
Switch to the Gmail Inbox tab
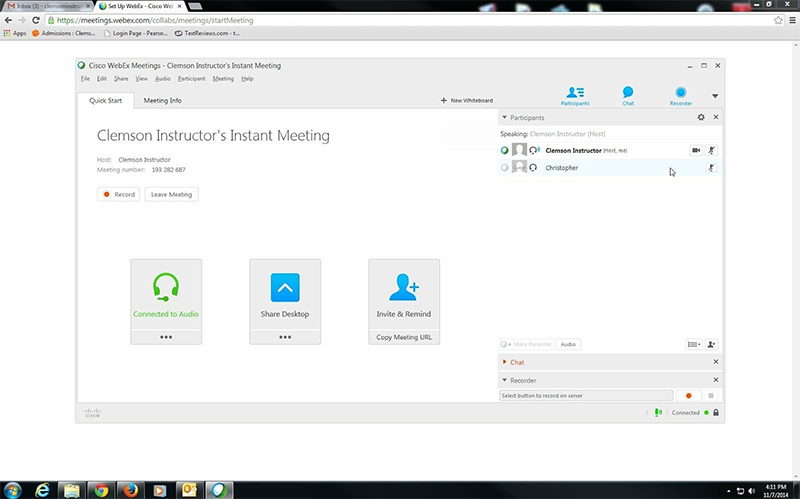point(46,6)
